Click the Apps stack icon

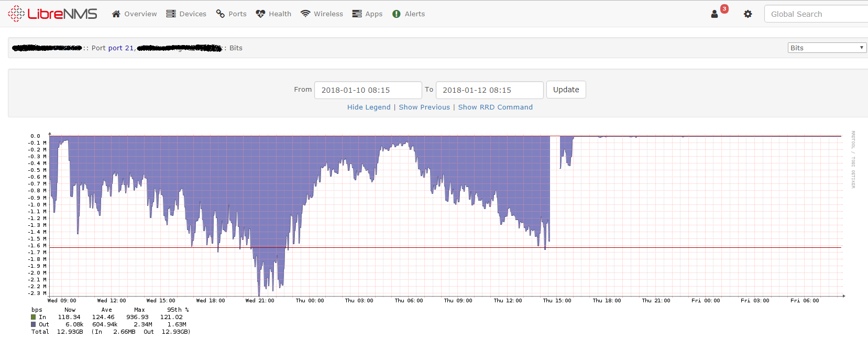(x=357, y=14)
